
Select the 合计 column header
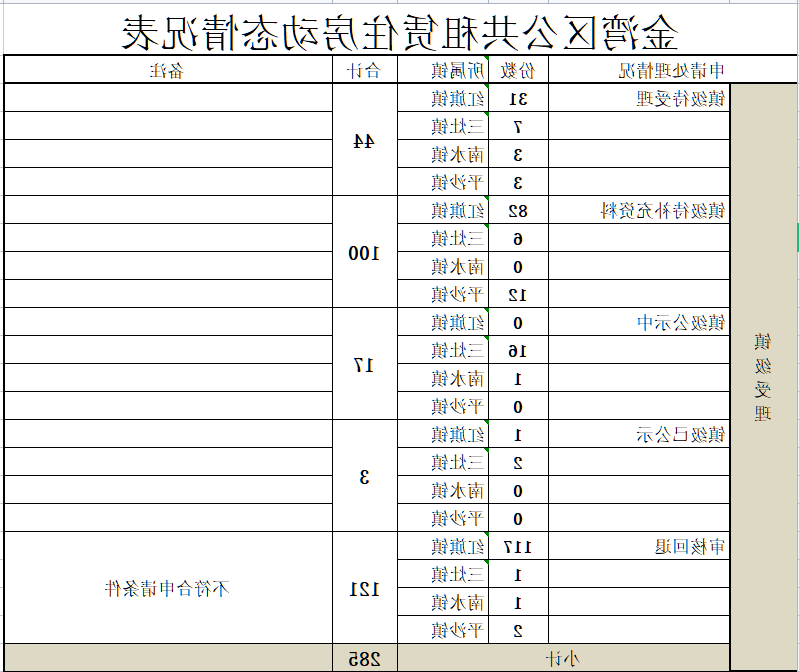click(365, 69)
